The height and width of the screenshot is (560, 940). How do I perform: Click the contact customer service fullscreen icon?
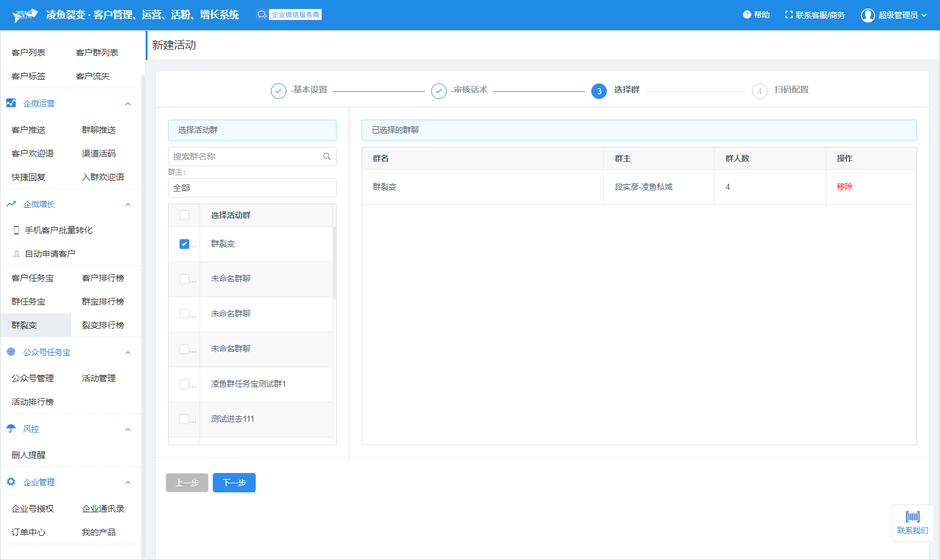788,14
